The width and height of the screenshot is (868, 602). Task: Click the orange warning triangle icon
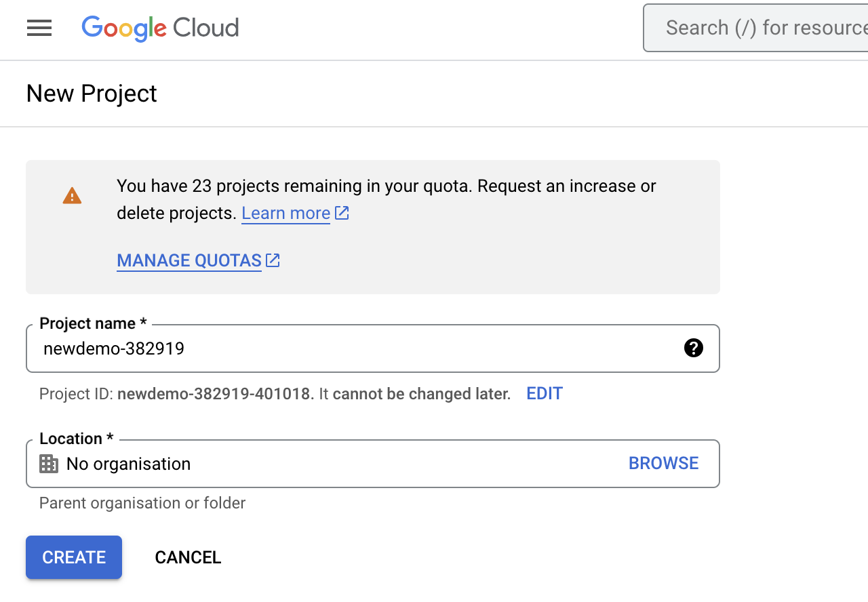point(72,197)
